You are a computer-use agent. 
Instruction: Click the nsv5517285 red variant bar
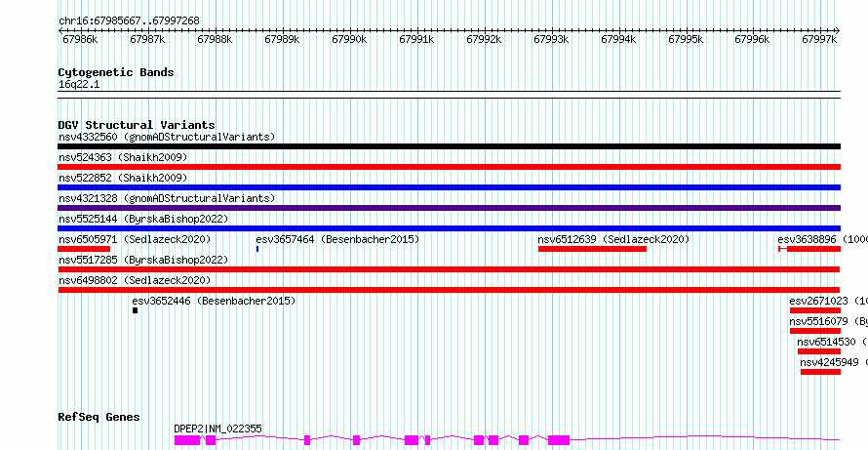[x=449, y=269]
